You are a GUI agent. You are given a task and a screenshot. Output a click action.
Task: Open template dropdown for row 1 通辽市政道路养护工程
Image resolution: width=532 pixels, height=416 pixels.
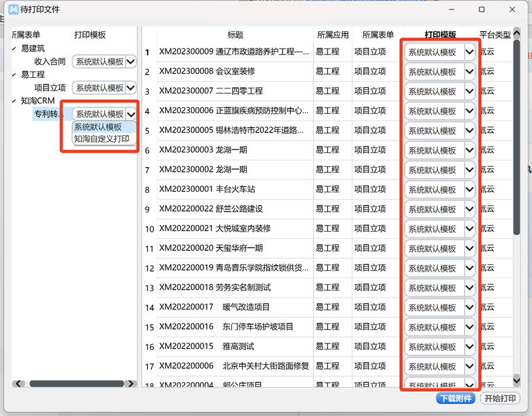(469, 52)
